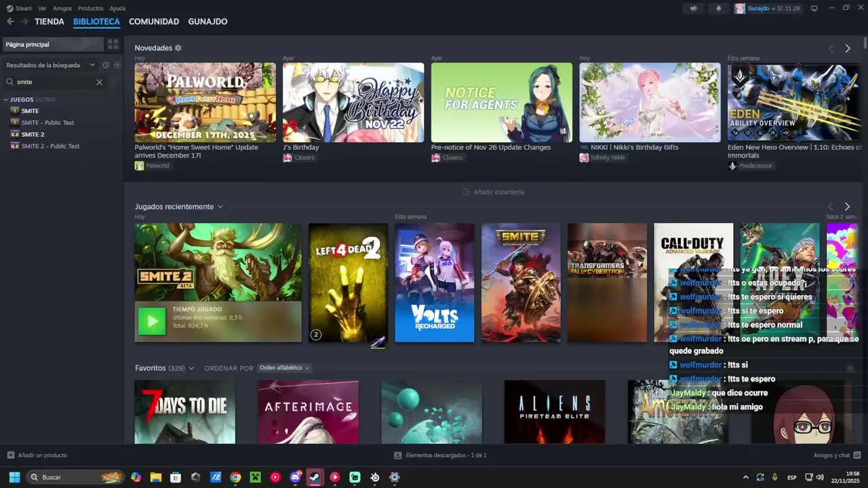The width and height of the screenshot is (868, 488).
Task: Focus the library search field
Action: tap(54, 82)
